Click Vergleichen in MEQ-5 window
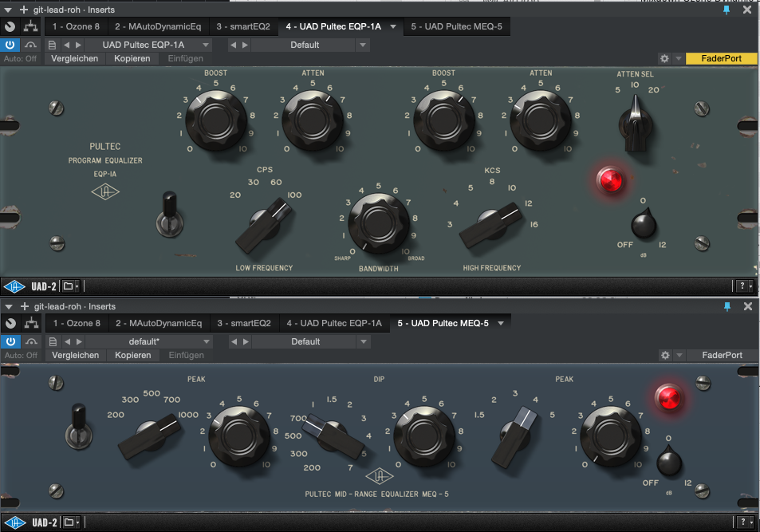Screen dimensions: 760x532 75,355
